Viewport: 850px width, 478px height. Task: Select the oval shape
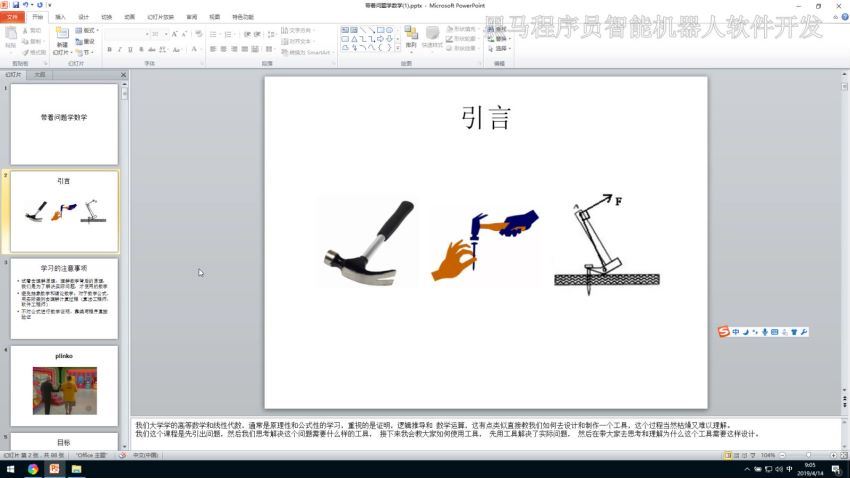(x=389, y=30)
